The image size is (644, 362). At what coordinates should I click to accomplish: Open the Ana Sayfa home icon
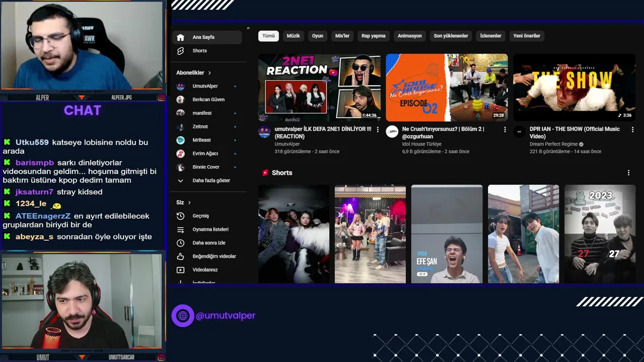coord(181,37)
